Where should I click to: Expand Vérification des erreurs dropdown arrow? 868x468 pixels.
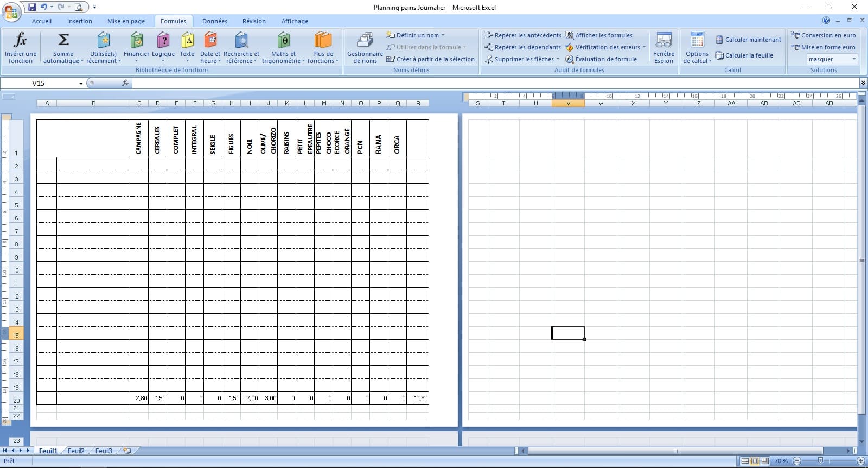click(x=644, y=47)
